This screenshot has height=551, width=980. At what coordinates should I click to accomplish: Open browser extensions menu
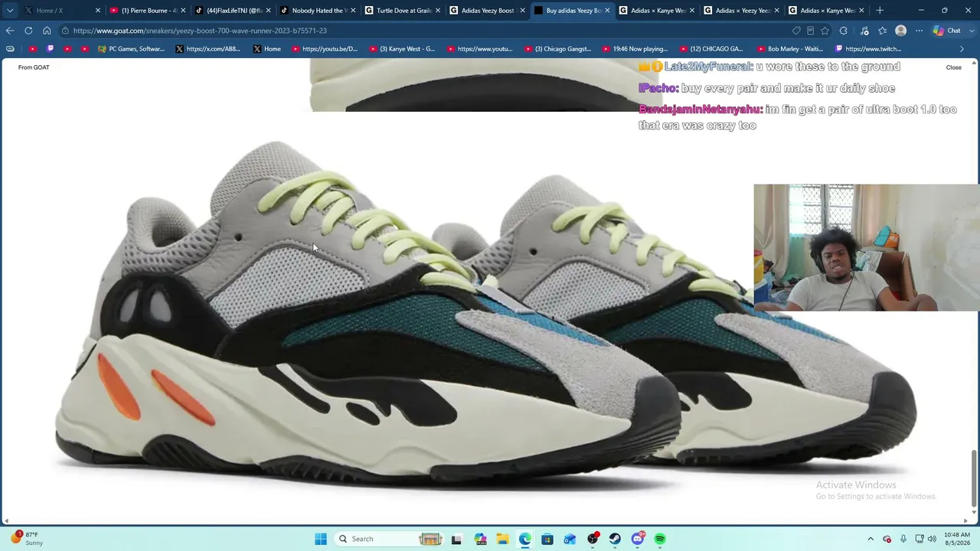click(x=844, y=31)
